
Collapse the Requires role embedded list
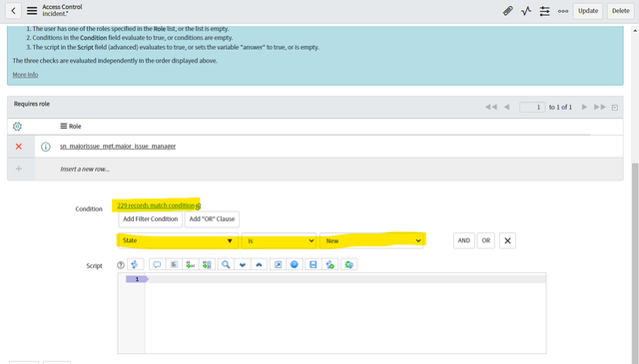pos(615,108)
